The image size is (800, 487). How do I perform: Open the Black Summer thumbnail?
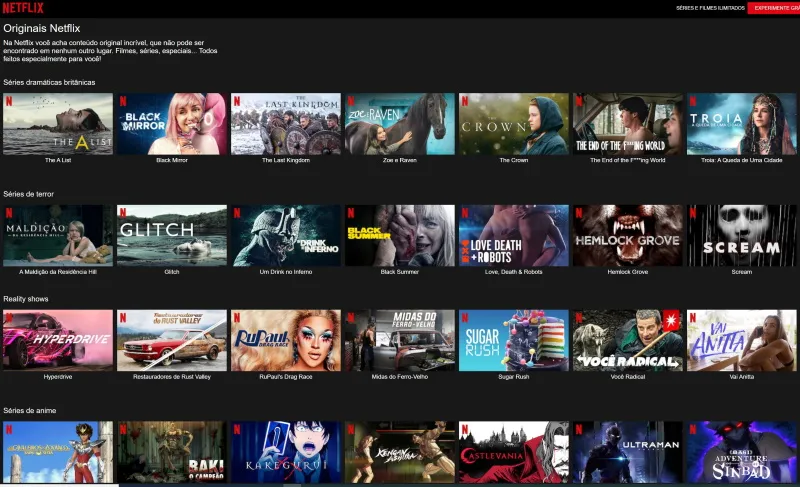click(399, 236)
